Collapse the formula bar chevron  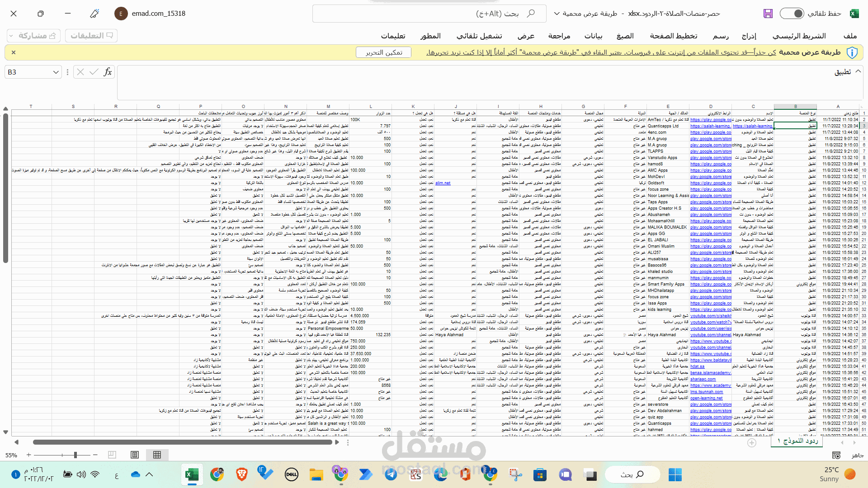[x=858, y=71]
